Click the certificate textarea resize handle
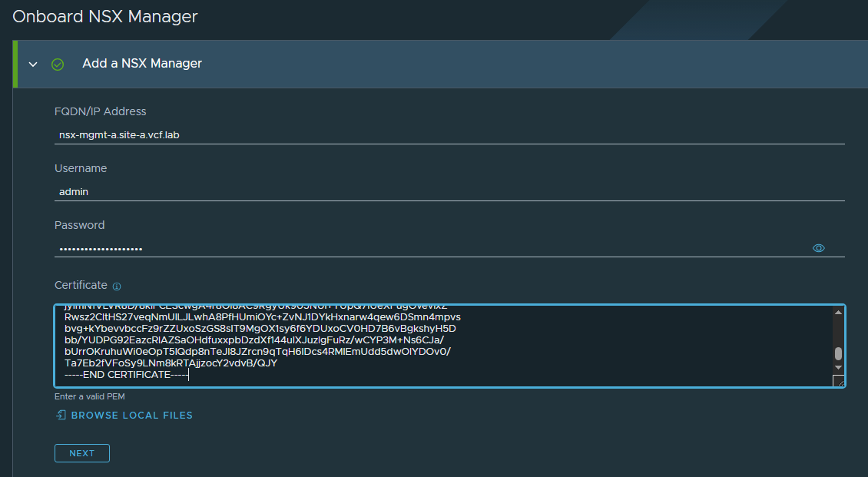This screenshot has height=477, width=868. (838, 381)
